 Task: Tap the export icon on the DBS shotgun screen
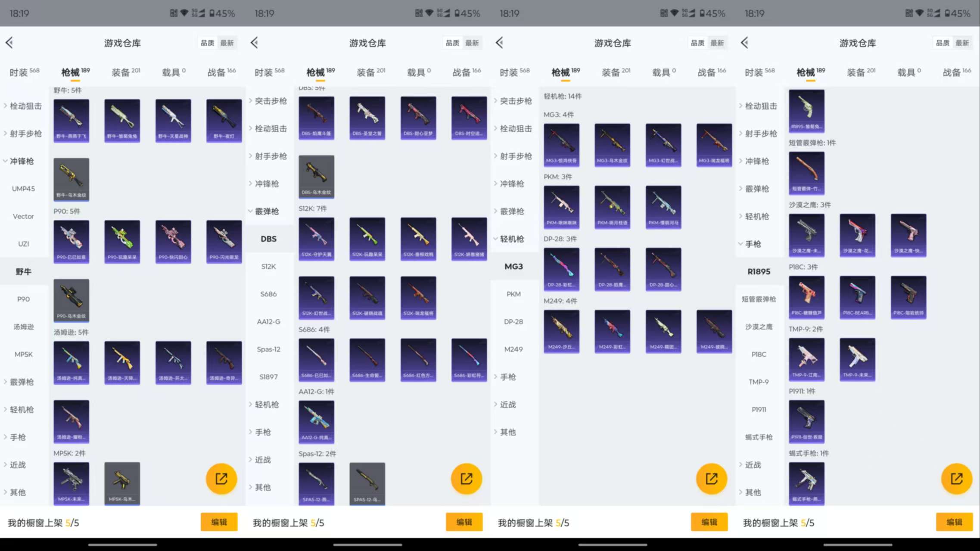pyautogui.click(x=466, y=478)
